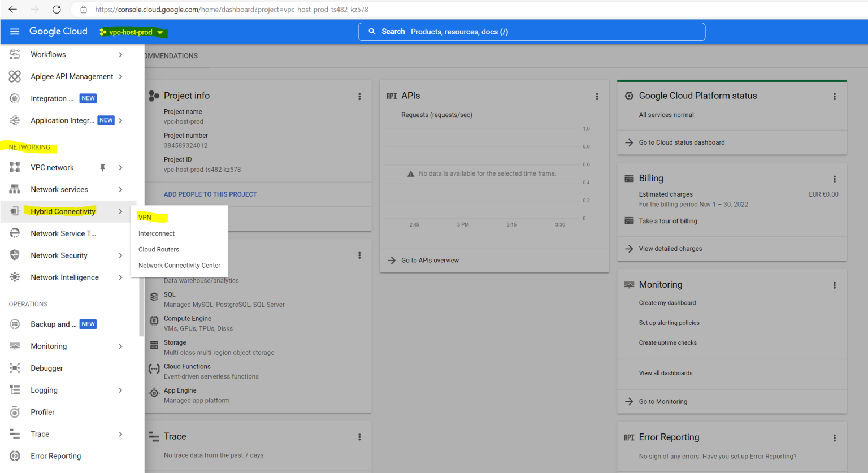Viewport: 868px width, 473px height.
Task: Open the Monitoring card options menu
Action: [x=834, y=285]
